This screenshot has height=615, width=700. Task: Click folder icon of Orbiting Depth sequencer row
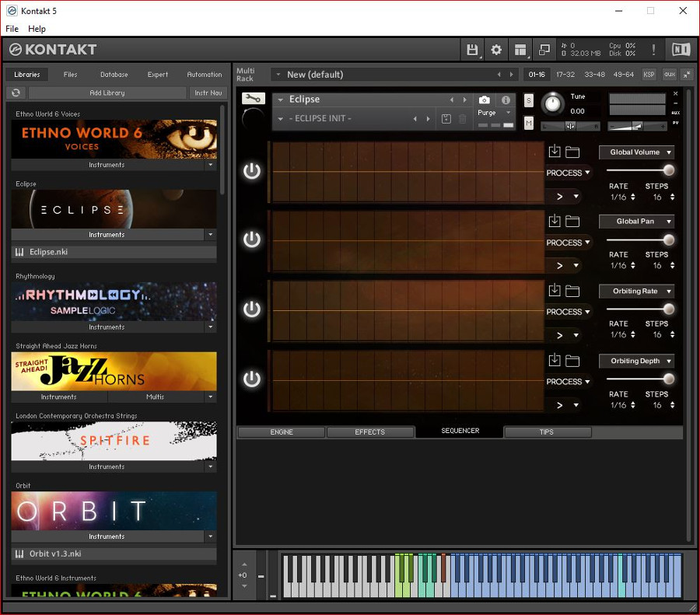coord(572,361)
